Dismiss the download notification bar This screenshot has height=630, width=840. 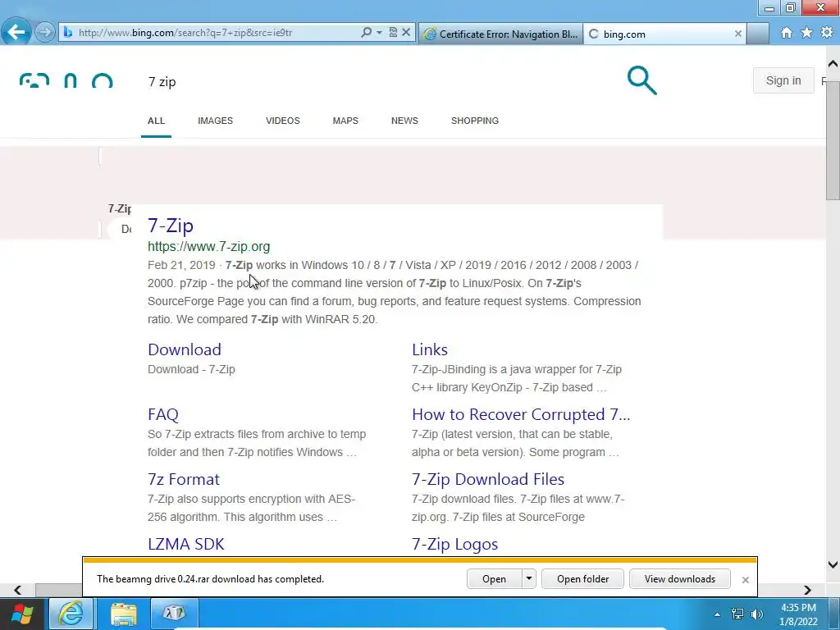click(x=745, y=580)
